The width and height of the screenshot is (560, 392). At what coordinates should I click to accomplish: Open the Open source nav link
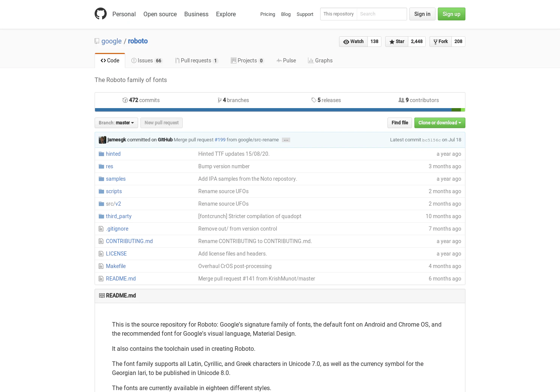coord(160,14)
